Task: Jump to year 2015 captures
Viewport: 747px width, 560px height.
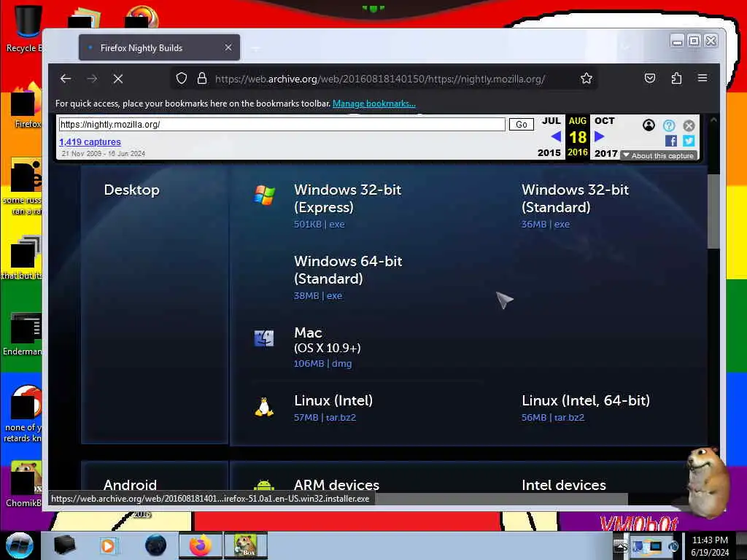Action: (549, 153)
